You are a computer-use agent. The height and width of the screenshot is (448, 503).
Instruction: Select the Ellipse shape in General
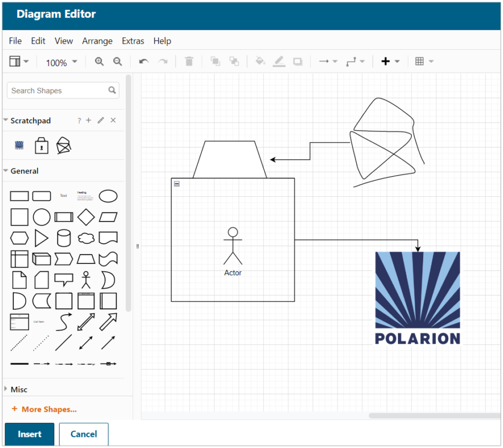[108, 195]
